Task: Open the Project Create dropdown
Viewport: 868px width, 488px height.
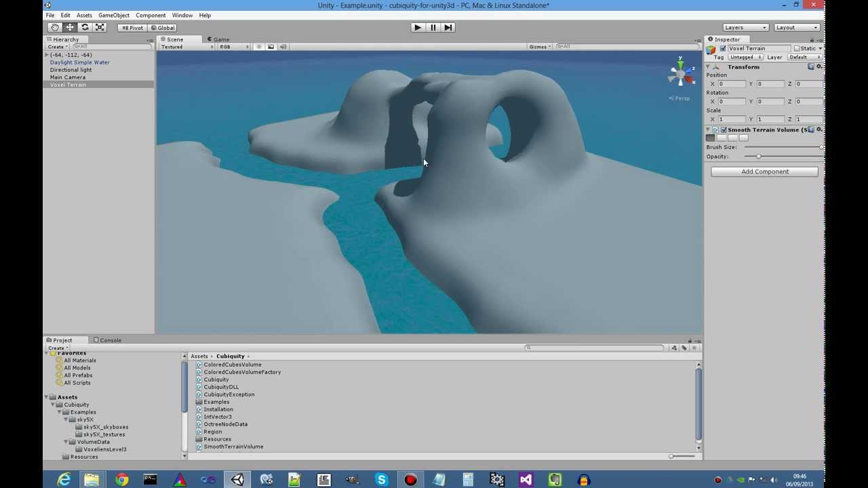Action: pos(58,348)
